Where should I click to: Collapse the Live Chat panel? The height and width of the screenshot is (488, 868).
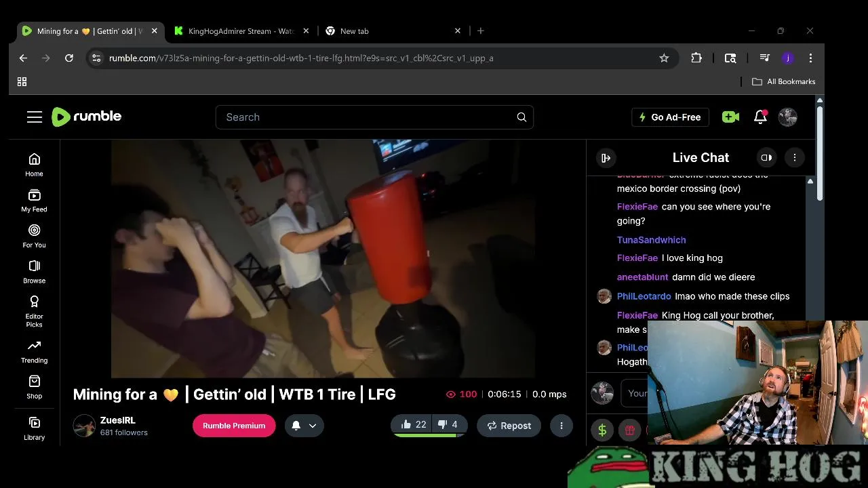[606, 158]
